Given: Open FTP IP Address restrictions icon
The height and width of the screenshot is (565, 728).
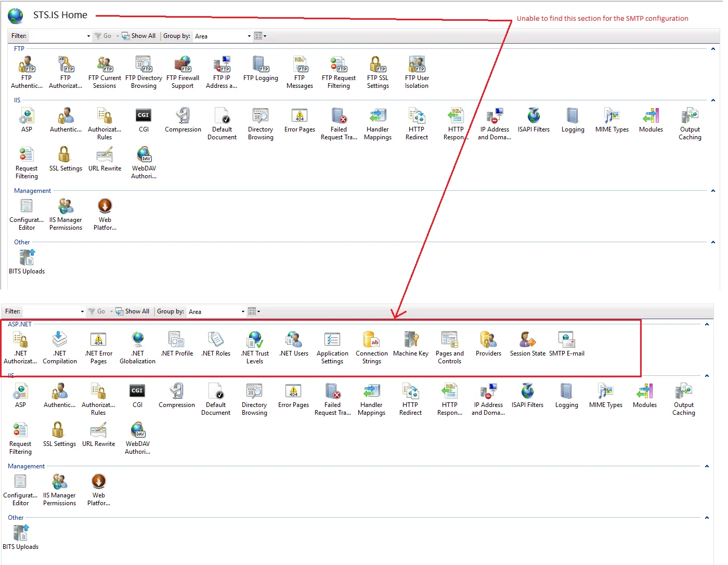Looking at the screenshot, I should tap(222, 64).
